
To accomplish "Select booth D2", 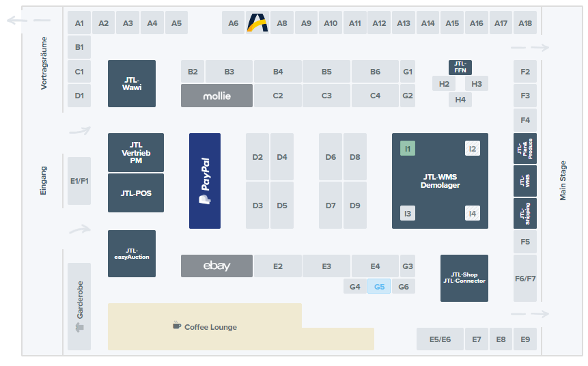I will pyautogui.click(x=257, y=157).
